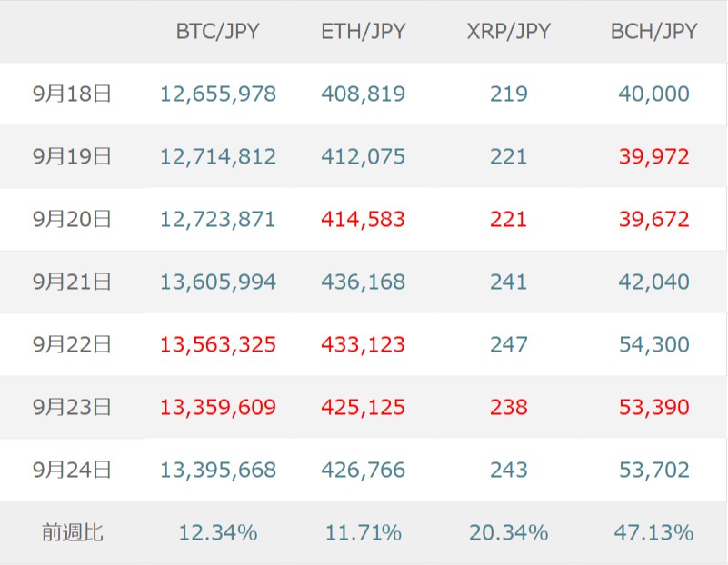Click the 9月18日 date cell
The height and width of the screenshot is (565, 728).
pos(72,94)
